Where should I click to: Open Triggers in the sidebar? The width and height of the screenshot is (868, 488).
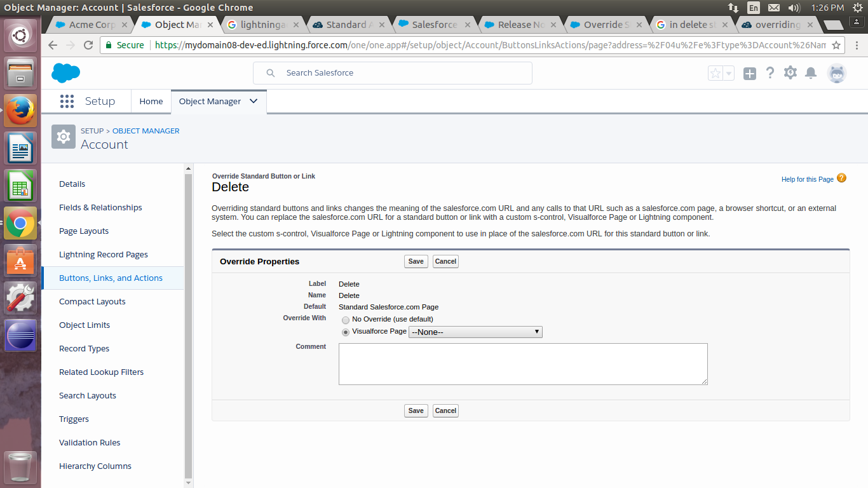point(74,419)
